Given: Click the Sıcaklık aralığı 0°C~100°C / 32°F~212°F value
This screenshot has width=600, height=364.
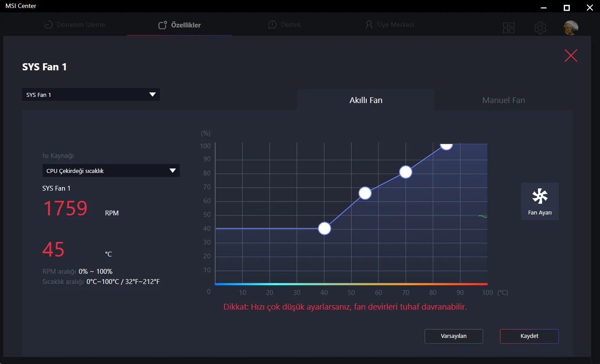Looking at the screenshot, I should [123, 281].
